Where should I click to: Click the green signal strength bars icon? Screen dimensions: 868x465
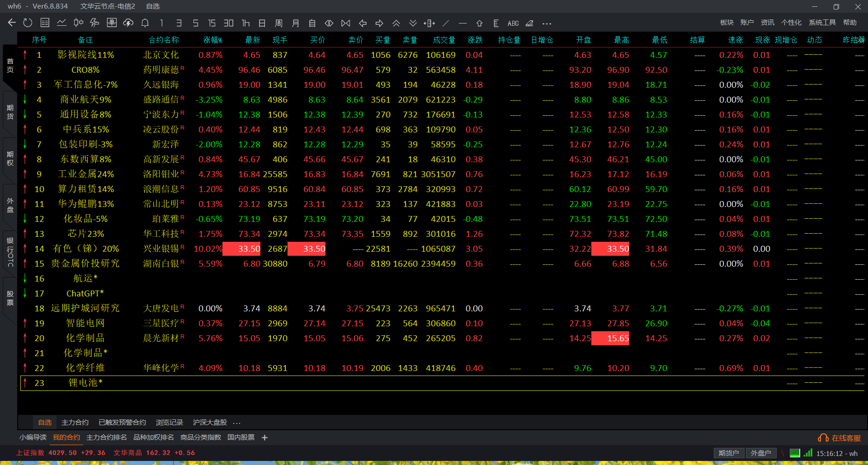click(808, 453)
